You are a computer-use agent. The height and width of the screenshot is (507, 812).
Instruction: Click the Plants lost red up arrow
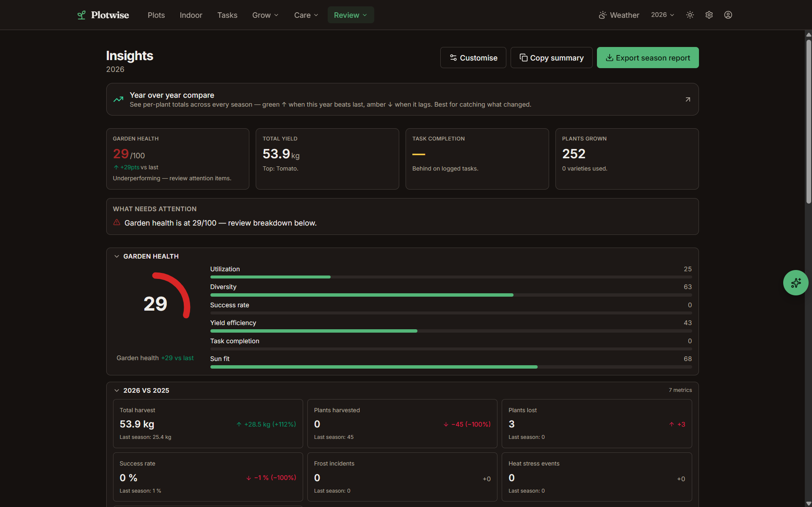point(671,424)
